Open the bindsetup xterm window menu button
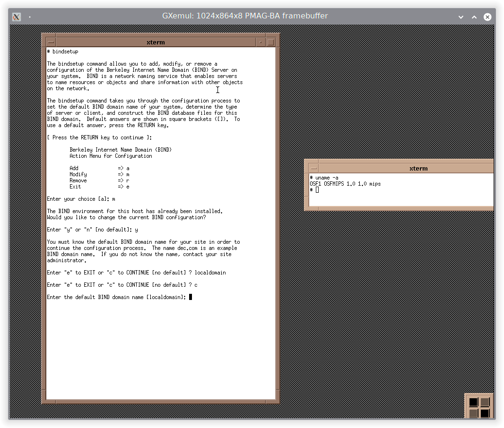This screenshot has height=428, width=504. coord(51,42)
